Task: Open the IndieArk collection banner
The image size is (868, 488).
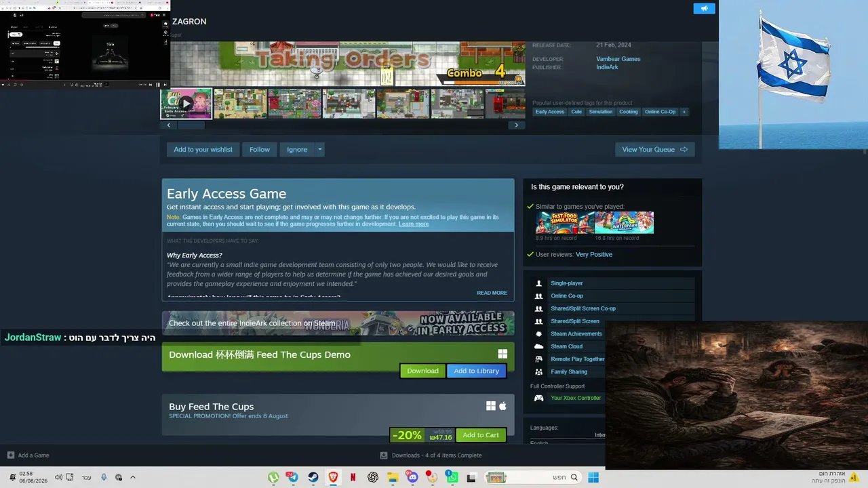Action: click(338, 323)
